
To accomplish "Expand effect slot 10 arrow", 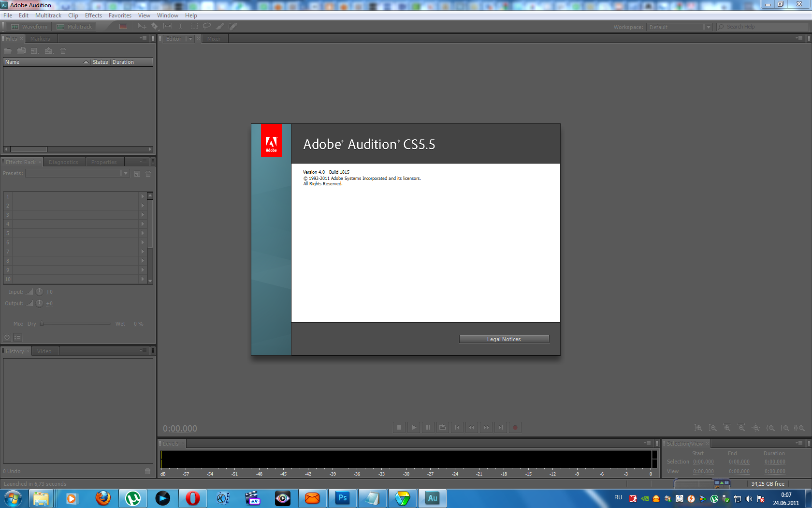I will pos(143,279).
